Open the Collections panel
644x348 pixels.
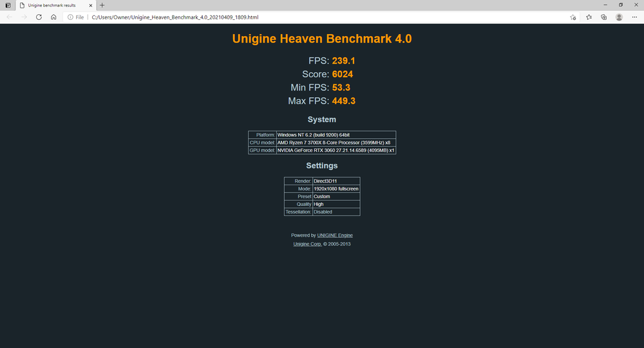[603, 17]
